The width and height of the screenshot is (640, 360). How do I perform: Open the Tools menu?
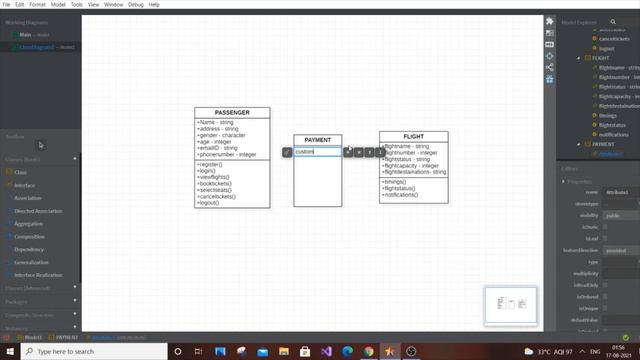tap(77, 4)
